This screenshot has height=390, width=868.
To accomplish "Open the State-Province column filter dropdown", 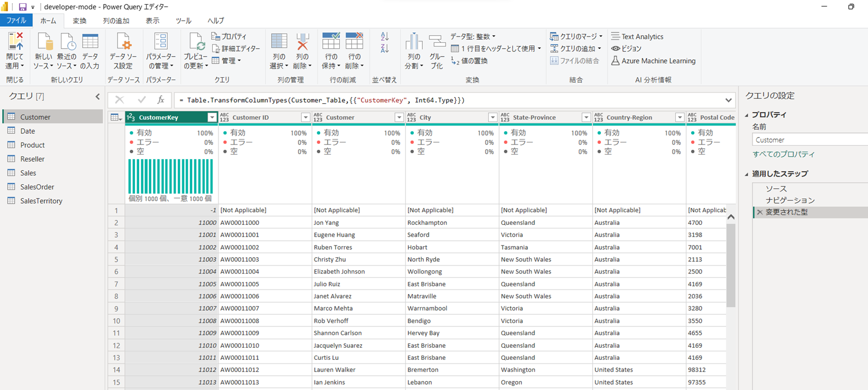I will pyautogui.click(x=586, y=117).
